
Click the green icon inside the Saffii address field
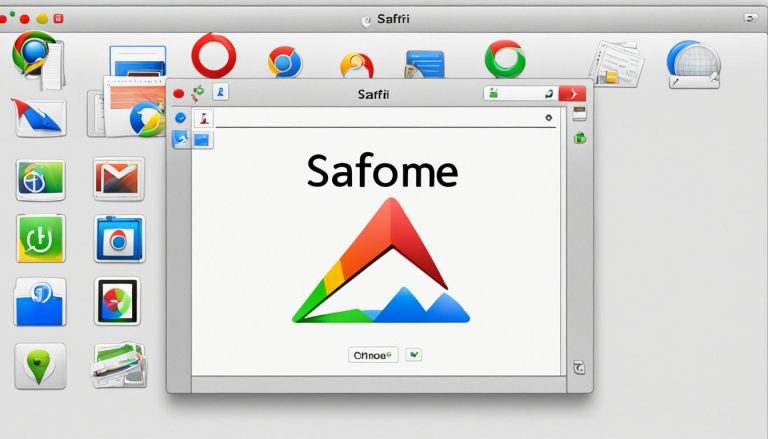[493, 93]
